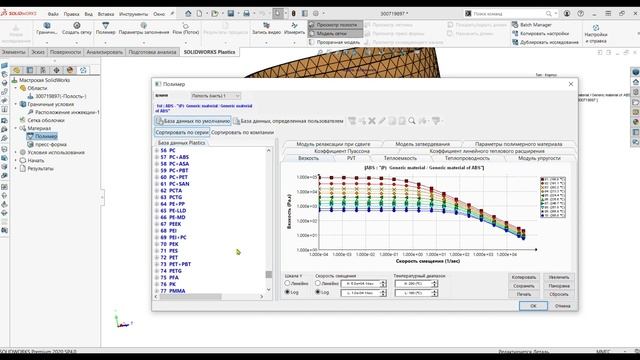
Task: Create a new document with the New icon
Action: click(x=199, y=13)
